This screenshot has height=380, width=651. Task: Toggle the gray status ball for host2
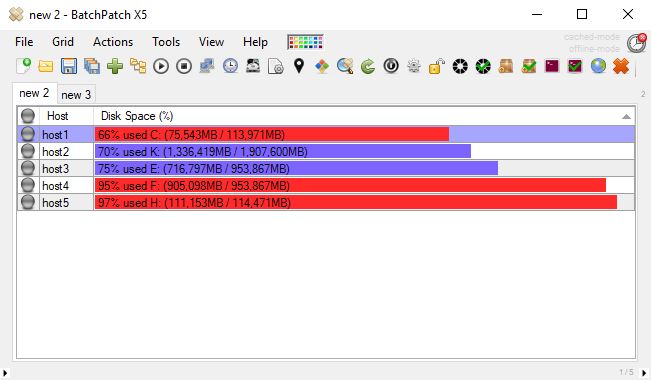28,152
